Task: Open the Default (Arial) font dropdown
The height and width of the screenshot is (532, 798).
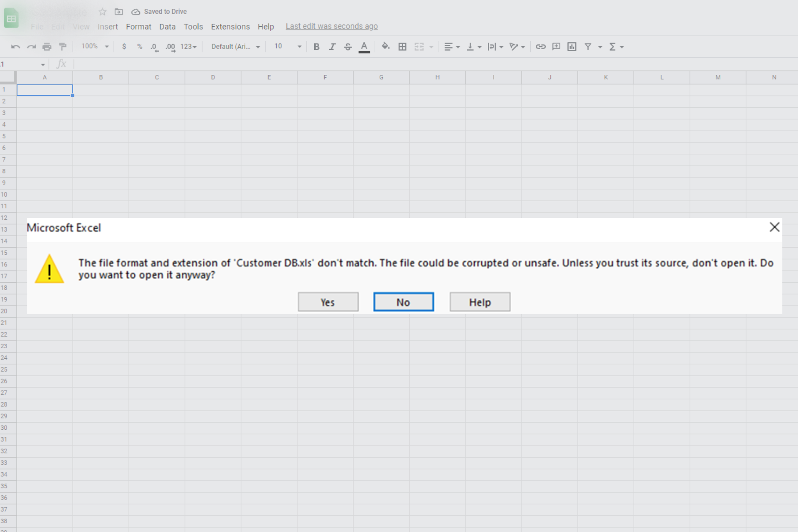Action: tap(235, 47)
